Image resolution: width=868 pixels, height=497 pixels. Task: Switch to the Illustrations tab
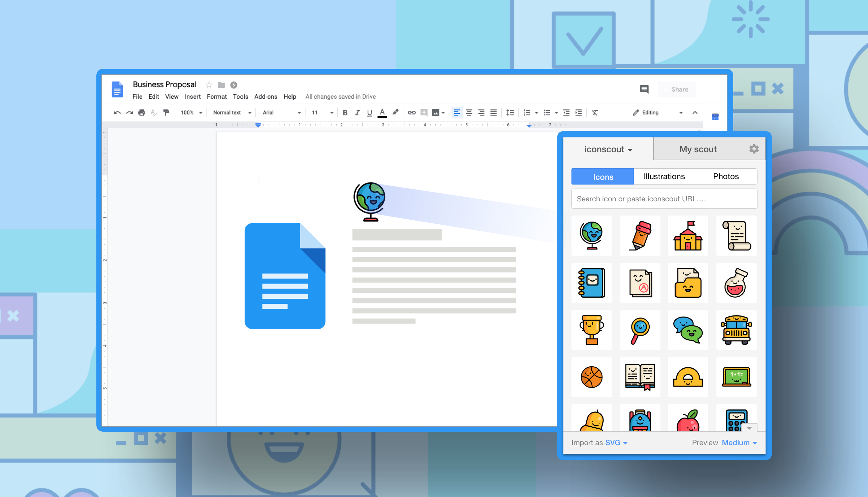click(x=663, y=176)
